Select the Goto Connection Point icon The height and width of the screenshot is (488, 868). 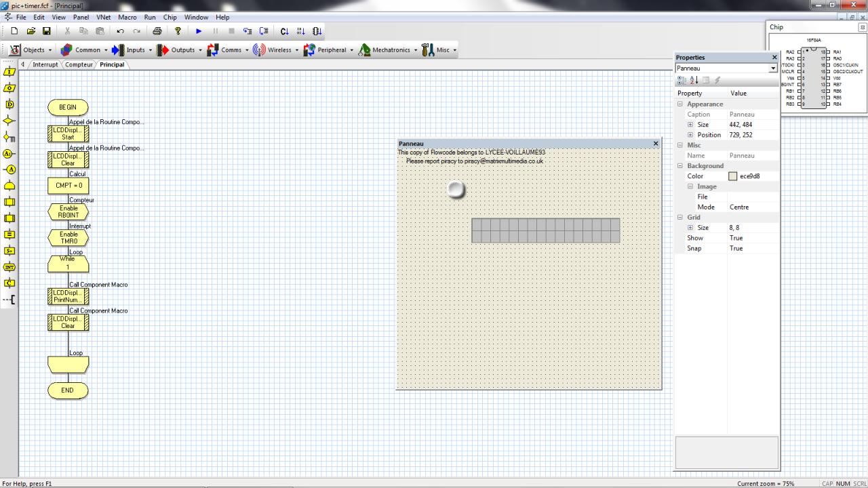coord(9,170)
